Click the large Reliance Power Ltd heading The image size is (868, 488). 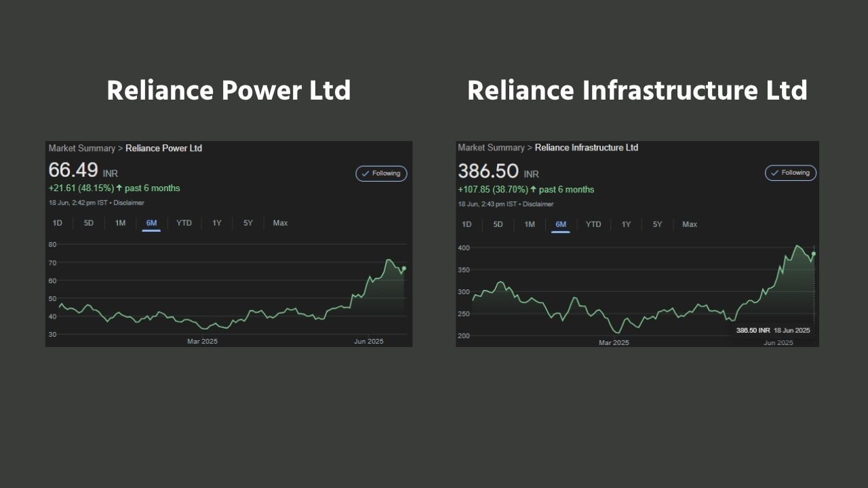pyautogui.click(x=229, y=91)
